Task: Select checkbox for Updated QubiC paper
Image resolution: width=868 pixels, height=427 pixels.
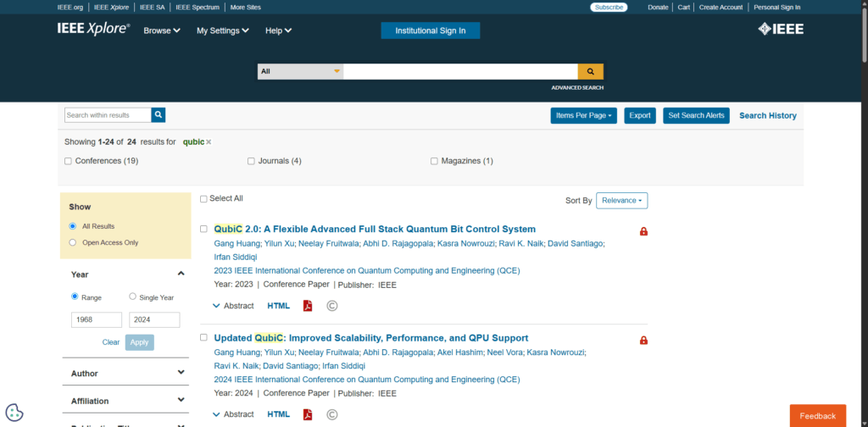Action: 203,337
